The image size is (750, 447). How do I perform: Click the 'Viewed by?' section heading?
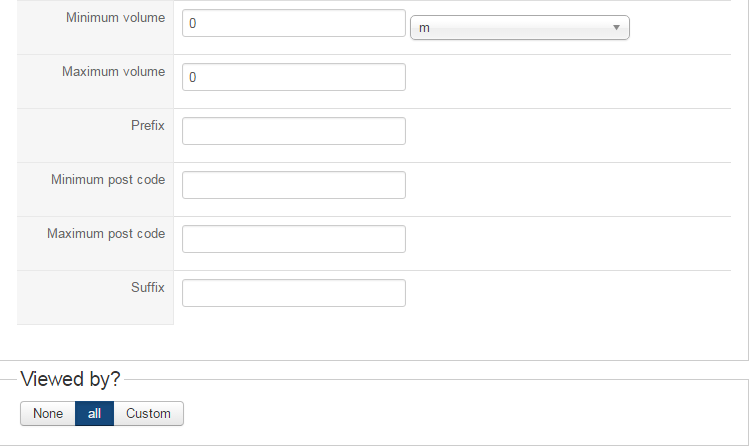click(x=70, y=379)
